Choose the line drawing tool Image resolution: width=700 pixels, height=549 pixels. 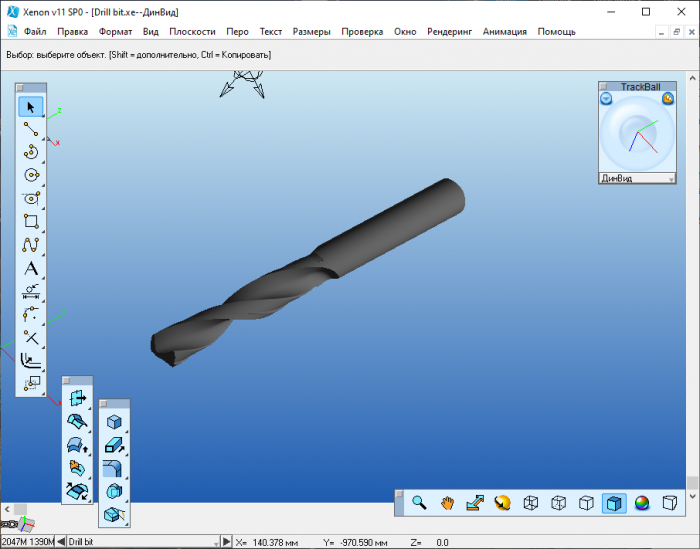[30, 129]
